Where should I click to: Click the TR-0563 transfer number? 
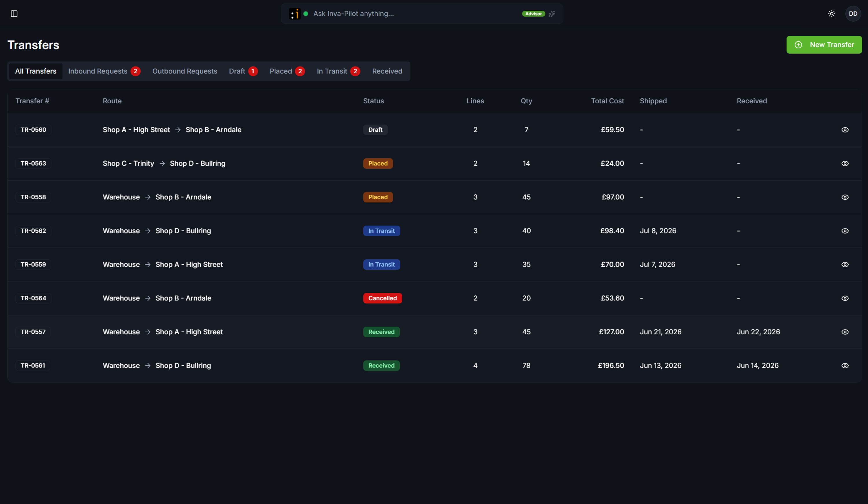click(33, 163)
